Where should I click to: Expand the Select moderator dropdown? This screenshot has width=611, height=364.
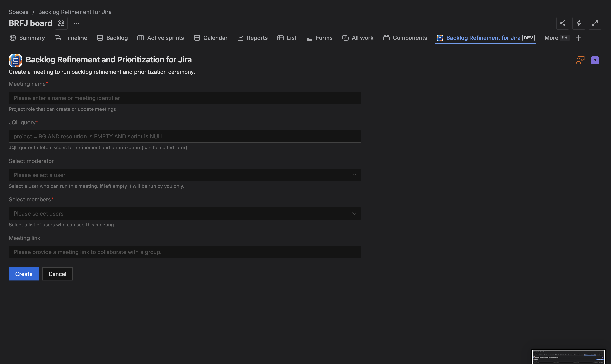(x=185, y=175)
